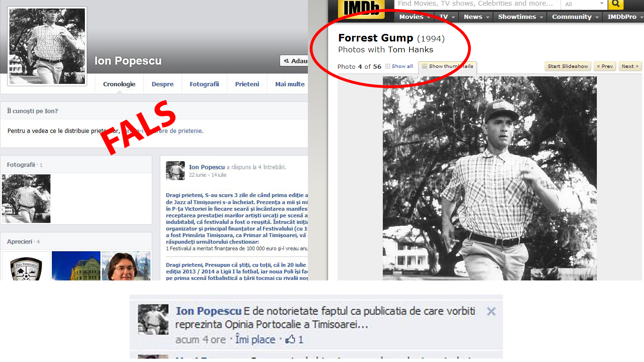Click the Ion Popescu name in the timeline post
644x362 pixels.
pyautogui.click(x=207, y=167)
